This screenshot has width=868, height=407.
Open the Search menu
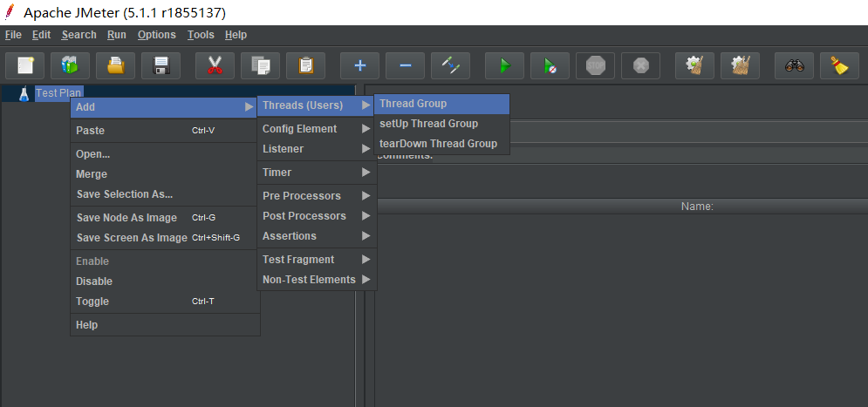click(x=79, y=35)
